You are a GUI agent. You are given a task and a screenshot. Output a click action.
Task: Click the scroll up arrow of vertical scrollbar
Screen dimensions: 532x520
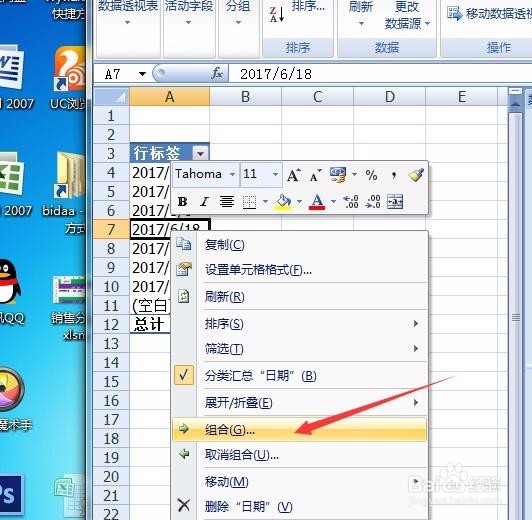tap(515, 104)
